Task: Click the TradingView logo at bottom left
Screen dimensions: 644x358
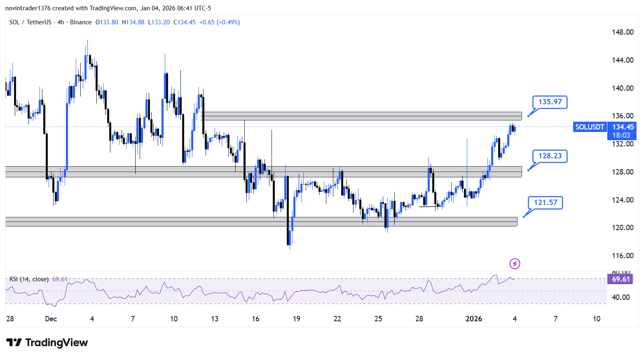Action: tap(47, 343)
